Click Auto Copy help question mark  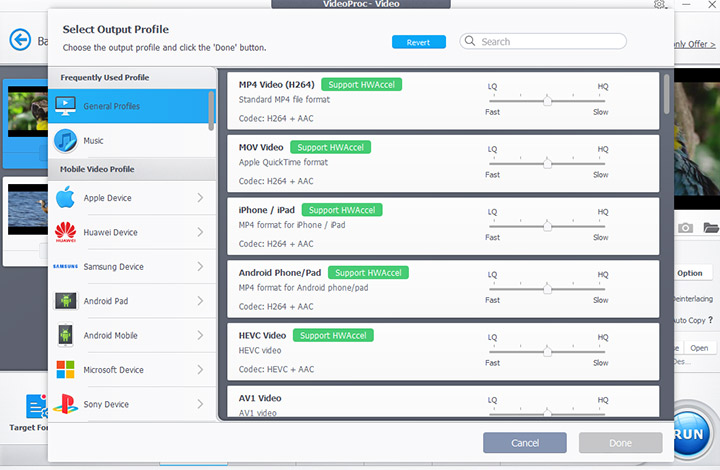710,320
